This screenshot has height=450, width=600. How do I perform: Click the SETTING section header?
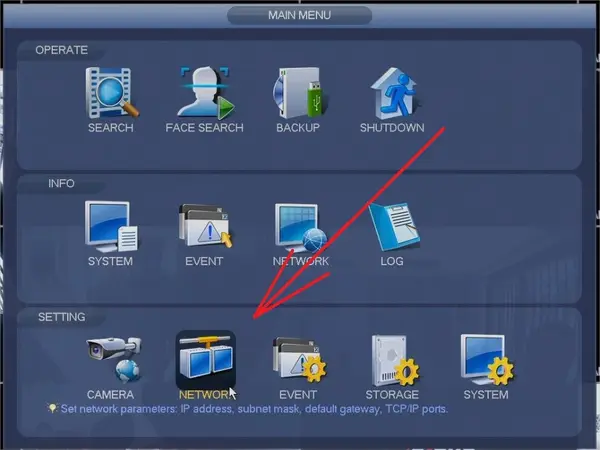[62, 317]
